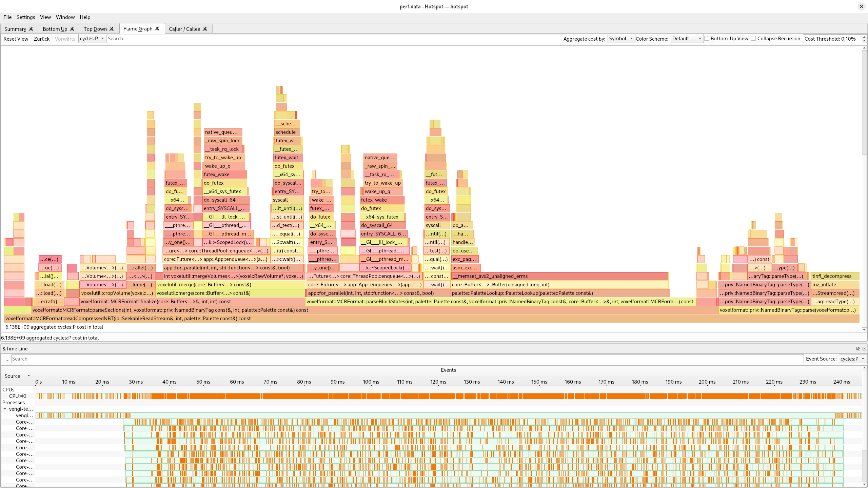868x488 pixels.
Task: Float the Time Line dock panel
Action: 858,348
